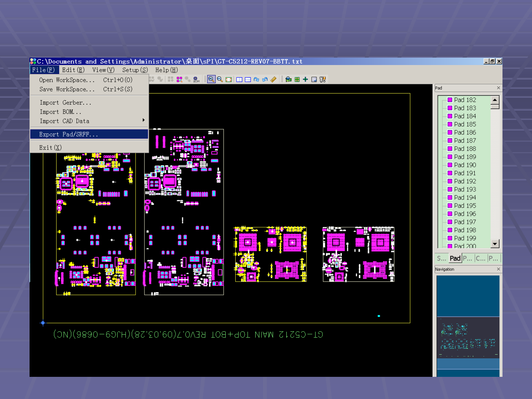Open the wrench settings tool icon
Image resolution: width=532 pixels, height=399 pixels.
point(323,79)
